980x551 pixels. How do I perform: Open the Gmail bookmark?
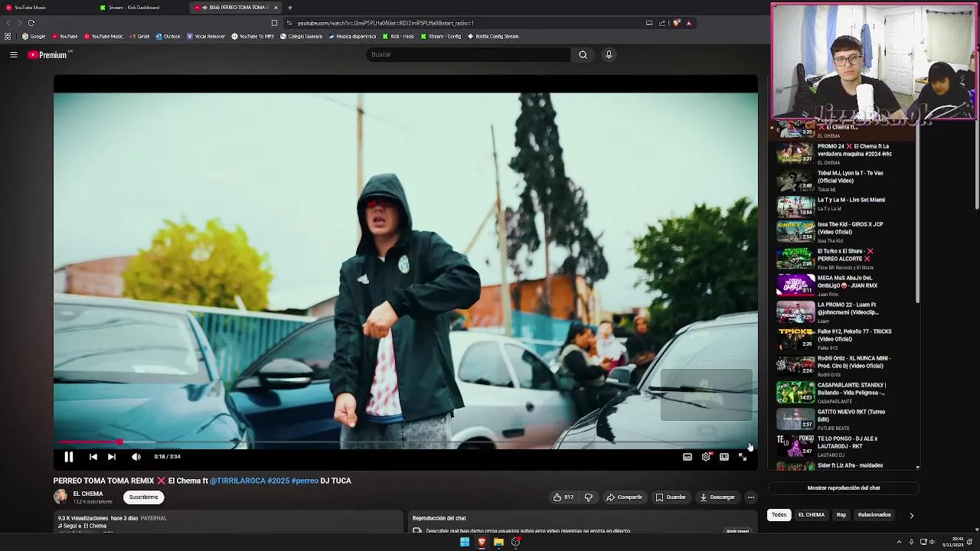139,36
